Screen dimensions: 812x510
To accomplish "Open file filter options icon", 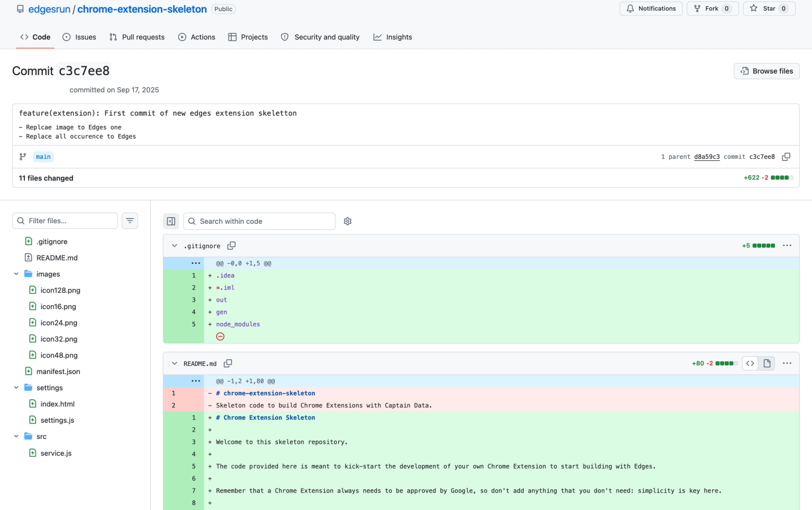I will [130, 221].
